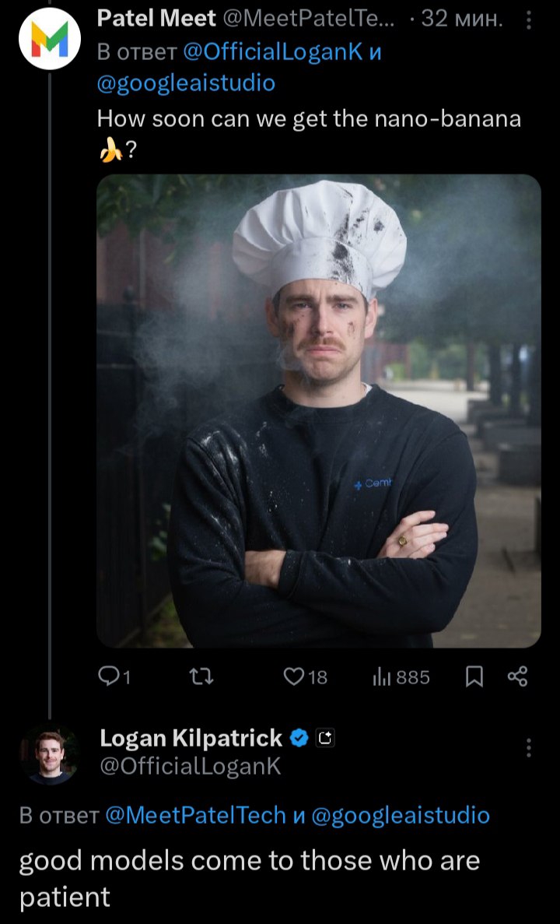Viewport: 560px width, 924px height.
Task: Open the chef hat photo in full view
Action: pos(319,411)
